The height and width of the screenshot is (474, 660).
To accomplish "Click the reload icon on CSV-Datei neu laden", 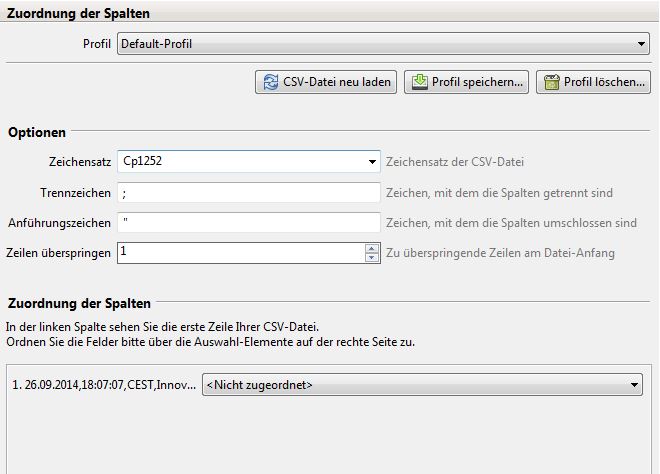I will pos(270,82).
